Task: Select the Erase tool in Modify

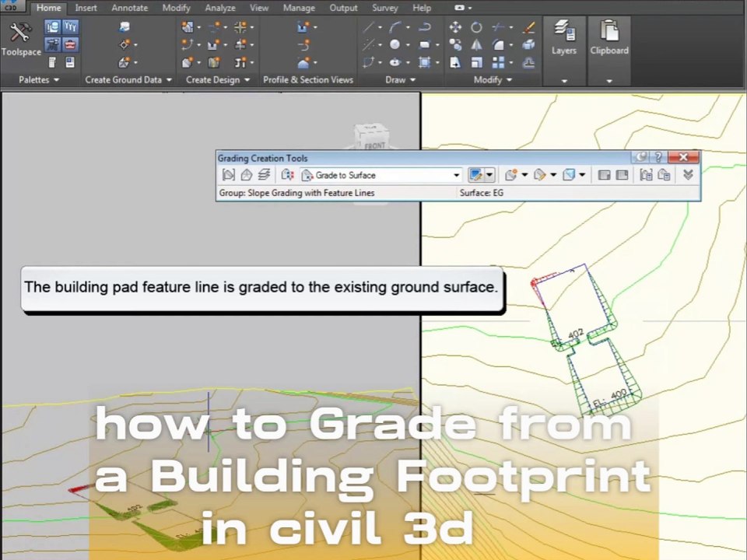Action: pos(528,27)
